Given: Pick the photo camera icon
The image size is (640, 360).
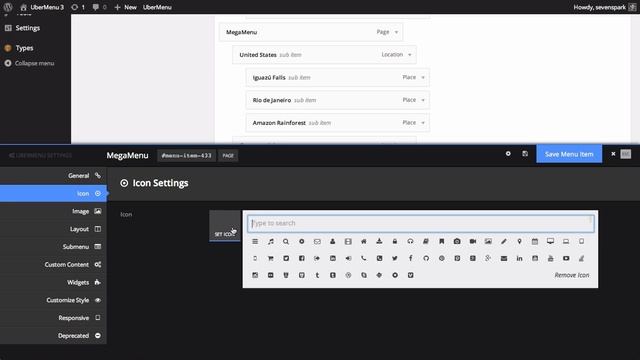Looking at the screenshot, I should (x=457, y=242).
